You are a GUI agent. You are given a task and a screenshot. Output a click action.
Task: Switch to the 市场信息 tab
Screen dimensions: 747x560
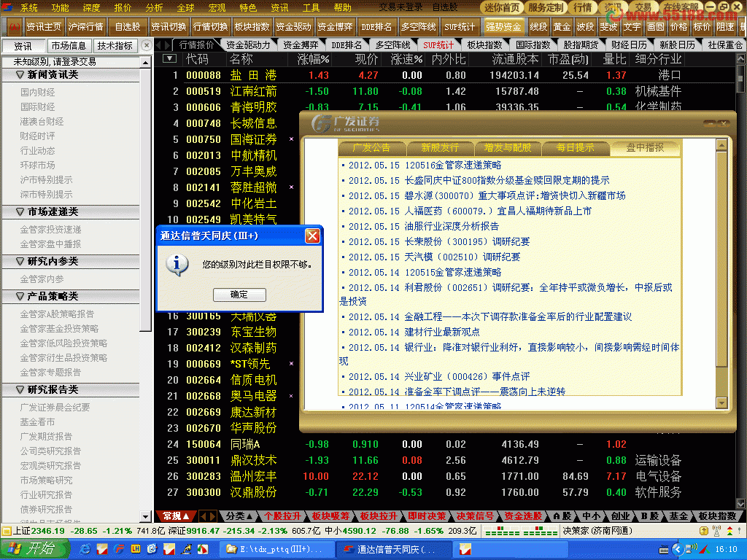coord(69,46)
